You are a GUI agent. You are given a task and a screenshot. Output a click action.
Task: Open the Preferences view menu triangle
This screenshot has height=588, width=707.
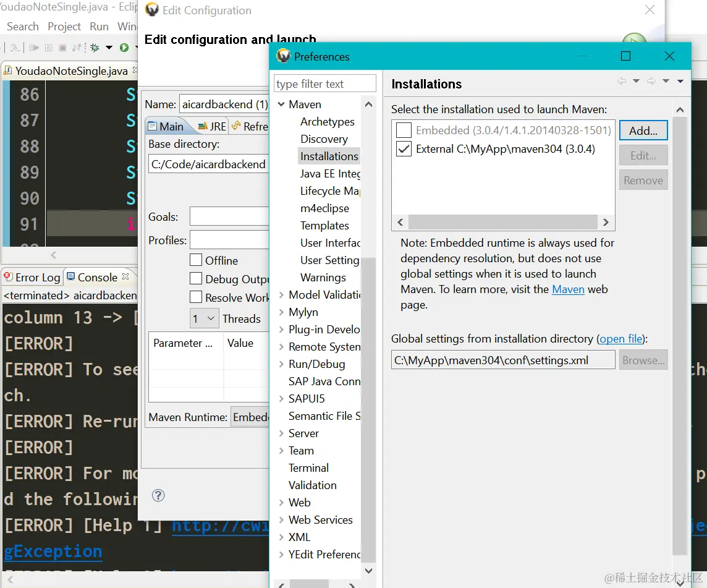(x=680, y=81)
